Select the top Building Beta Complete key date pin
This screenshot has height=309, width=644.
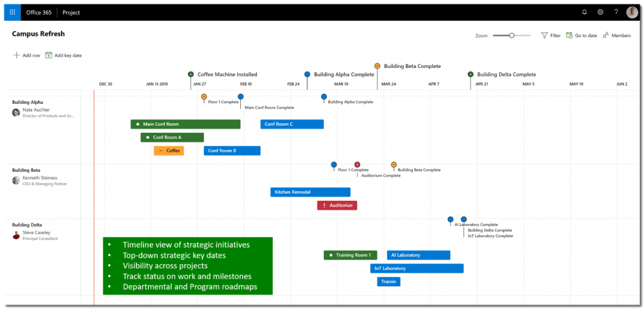click(x=377, y=65)
